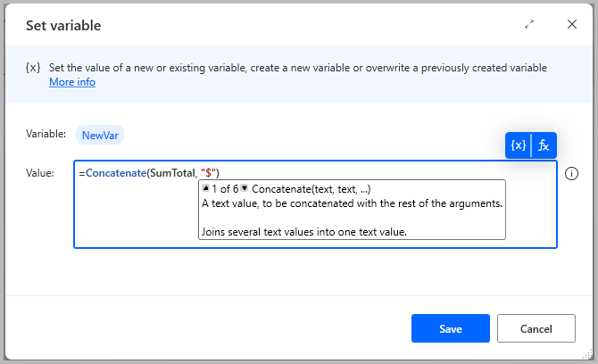Viewport: 598px width, 364px height.
Task: Save the variable settings
Action: coord(450,328)
